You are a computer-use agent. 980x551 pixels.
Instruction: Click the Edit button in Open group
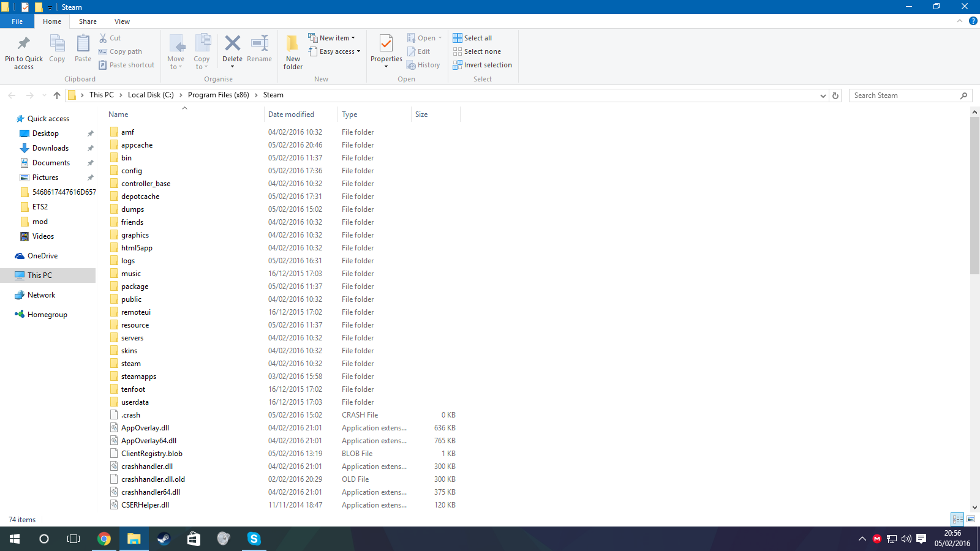click(419, 51)
